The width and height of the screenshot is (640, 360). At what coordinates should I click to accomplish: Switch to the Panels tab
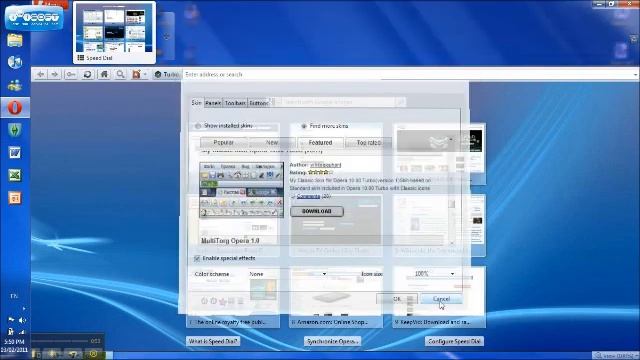coord(213,103)
